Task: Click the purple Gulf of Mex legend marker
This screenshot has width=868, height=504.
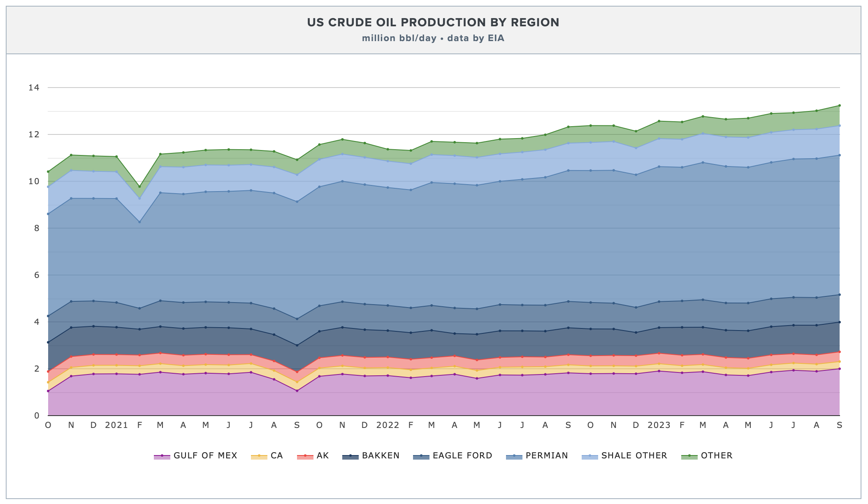Action: pos(162,456)
